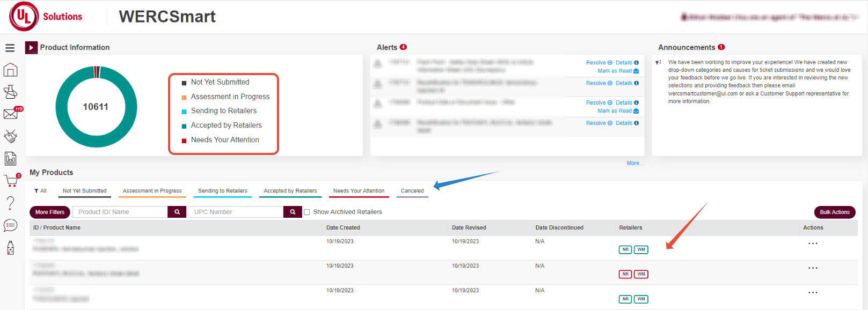Image resolution: width=868 pixels, height=310 pixels.
Task: Mark the third alert as read
Action: pyautogui.click(x=618, y=111)
